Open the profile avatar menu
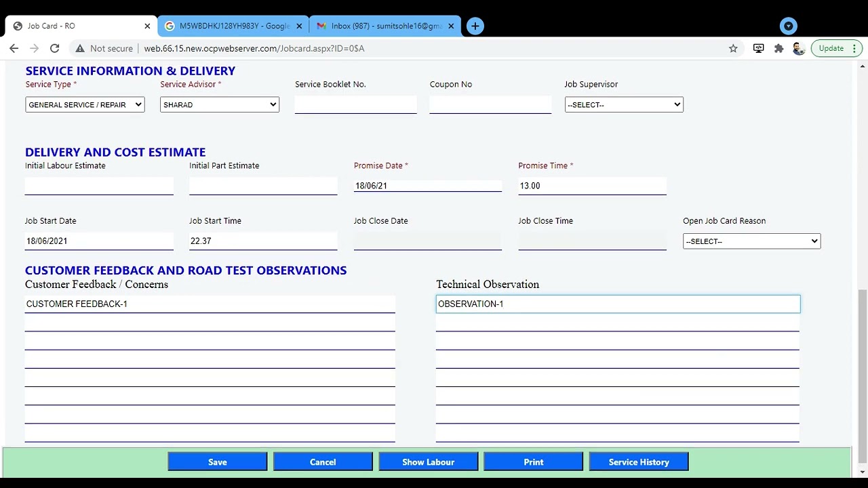Viewport: 868px width, 488px height. point(798,48)
